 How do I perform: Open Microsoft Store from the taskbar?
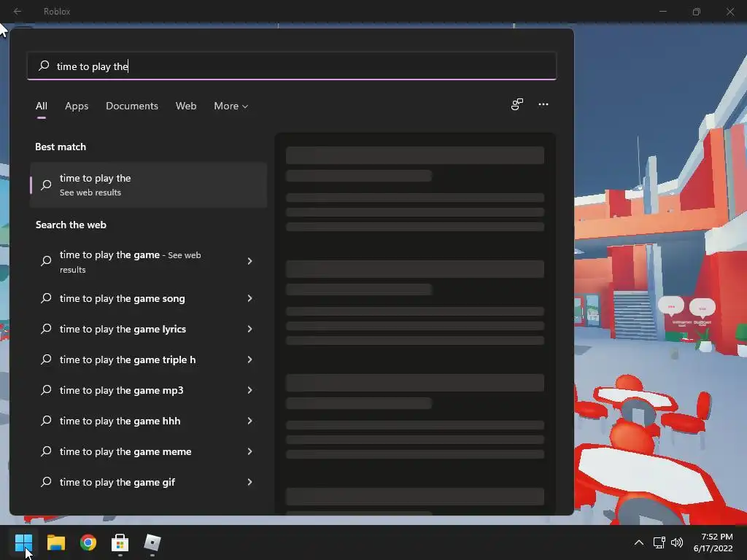tap(120, 542)
